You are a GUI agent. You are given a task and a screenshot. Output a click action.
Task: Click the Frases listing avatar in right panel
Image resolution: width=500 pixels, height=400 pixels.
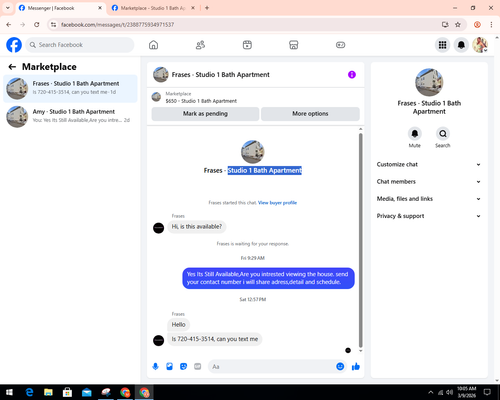tap(429, 82)
